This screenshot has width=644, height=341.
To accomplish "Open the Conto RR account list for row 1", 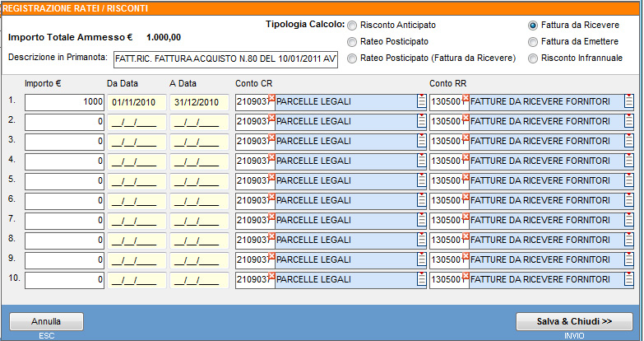I will click(628, 102).
